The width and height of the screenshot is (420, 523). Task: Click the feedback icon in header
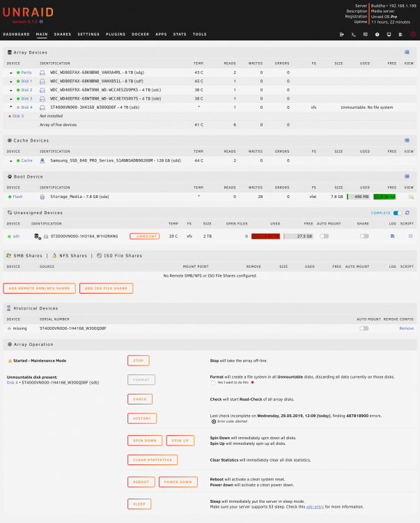point(366,34)
